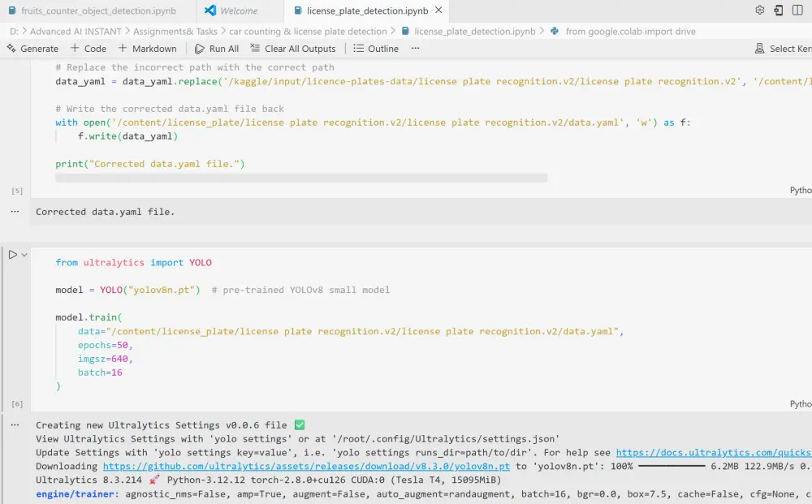Click the execution count [5] label
The height and width of the screenshot is (504, 812).
pyautogui.click(x=17, y=191)
